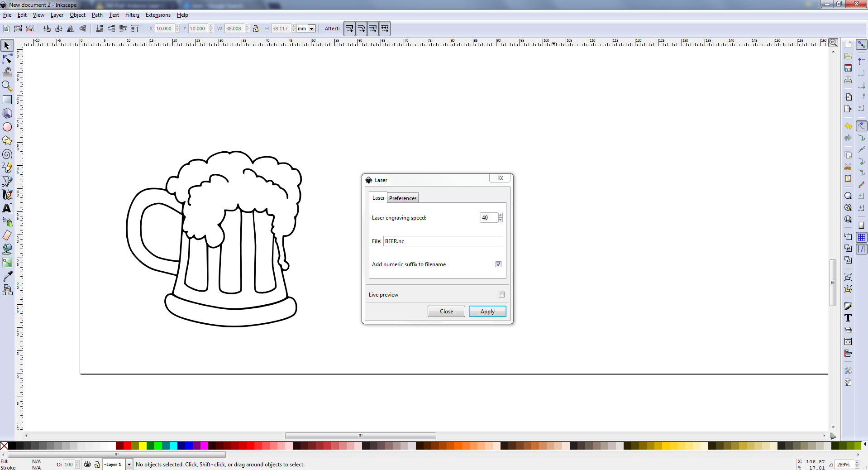Select the Tweak tool

pyautogui.click(x=7, y=72)
